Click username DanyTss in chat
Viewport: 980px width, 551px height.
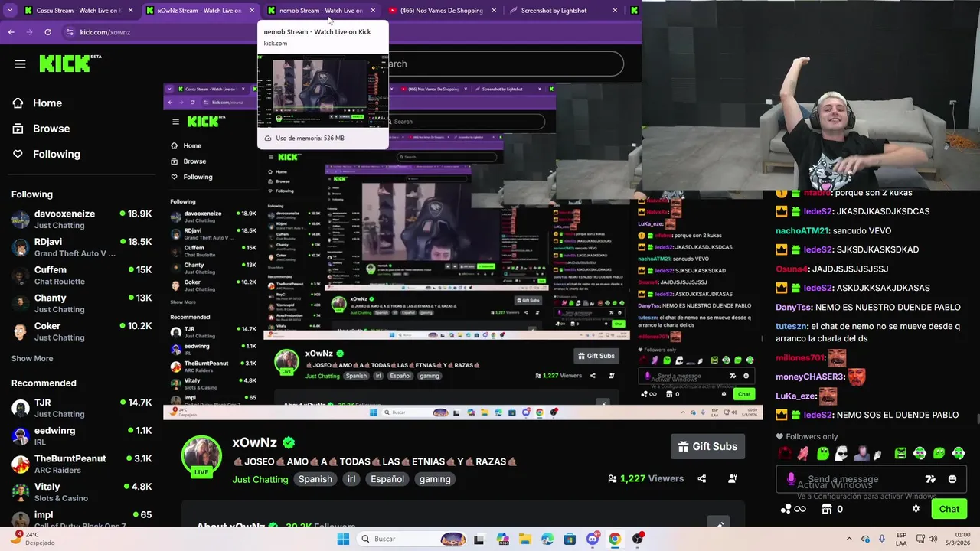(793, 307)
